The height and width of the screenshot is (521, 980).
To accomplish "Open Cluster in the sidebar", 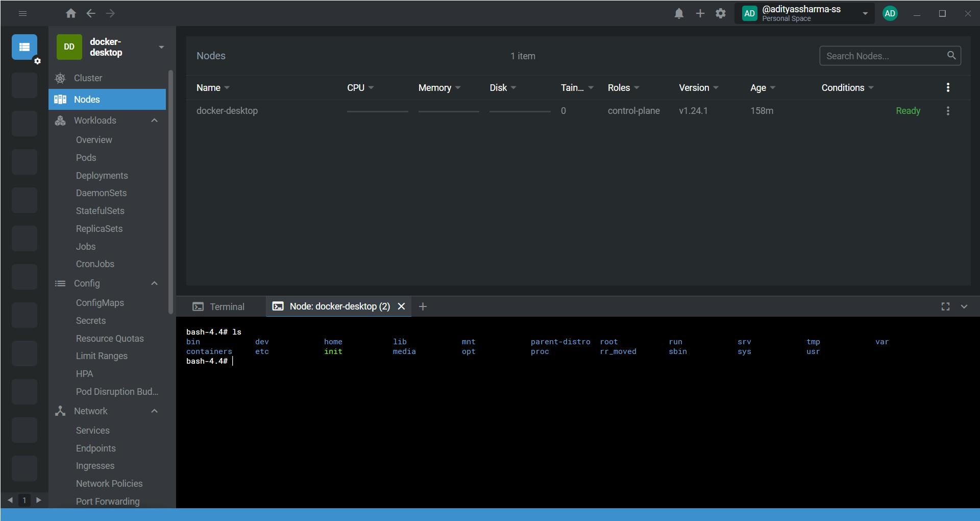I will [107, 78].
